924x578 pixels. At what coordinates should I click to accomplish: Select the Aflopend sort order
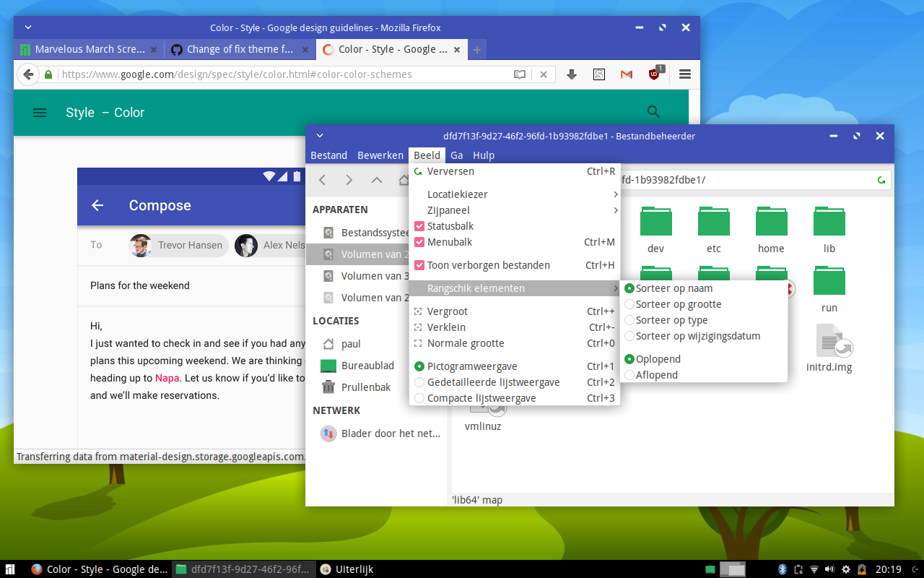(704, 375)
